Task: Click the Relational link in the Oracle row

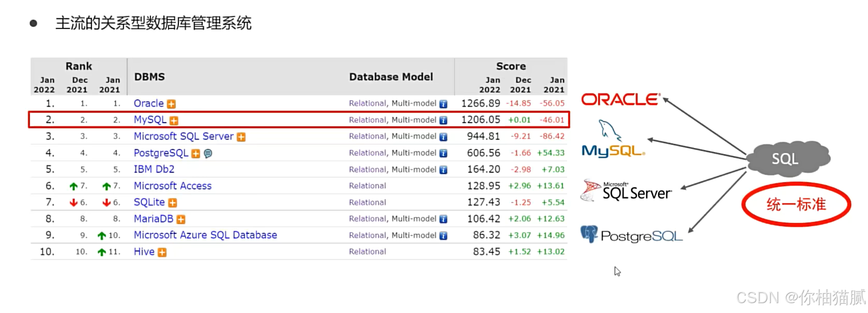Action: pyautogui.click(x=368, y=103)
